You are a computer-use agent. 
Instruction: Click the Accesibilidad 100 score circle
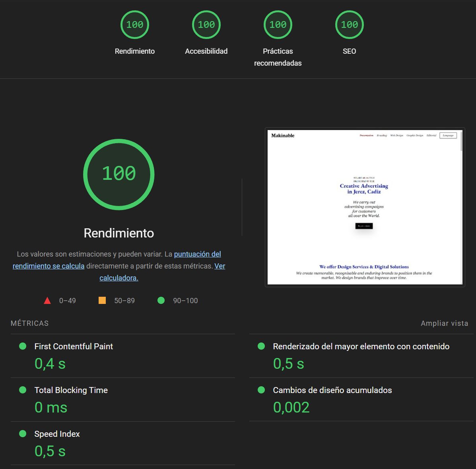click(x=206, y=24)
